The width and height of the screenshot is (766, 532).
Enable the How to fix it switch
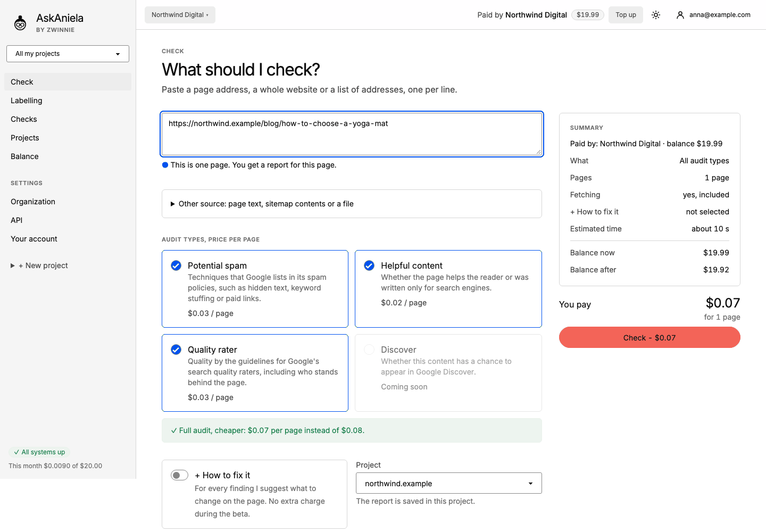pyautogui.click(x=180, y=475)
